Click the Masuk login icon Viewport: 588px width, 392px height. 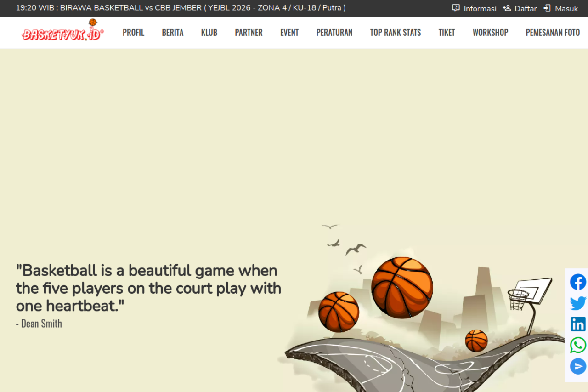[x=547, y=8]
